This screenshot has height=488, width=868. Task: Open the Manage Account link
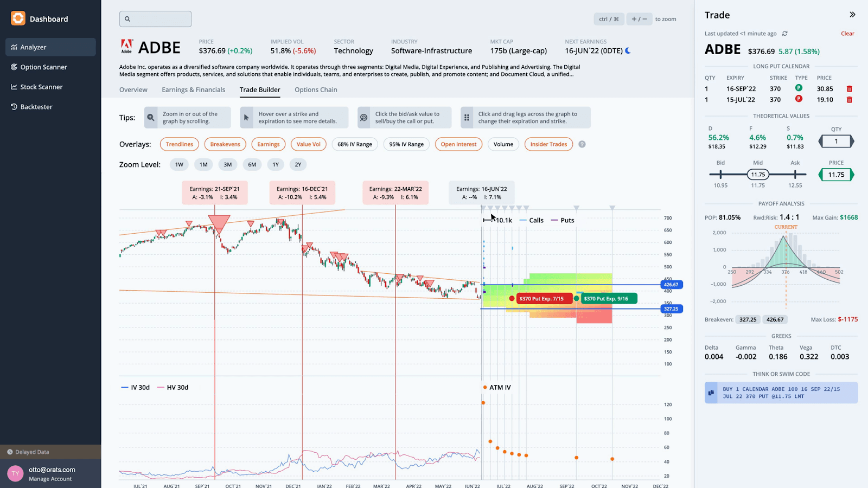point(50,479)
